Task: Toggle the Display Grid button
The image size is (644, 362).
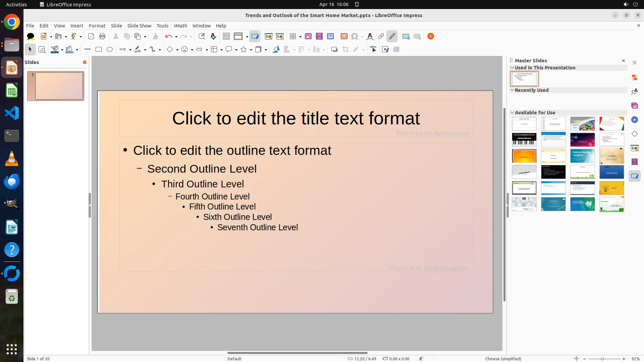Action: click(226, 37)
